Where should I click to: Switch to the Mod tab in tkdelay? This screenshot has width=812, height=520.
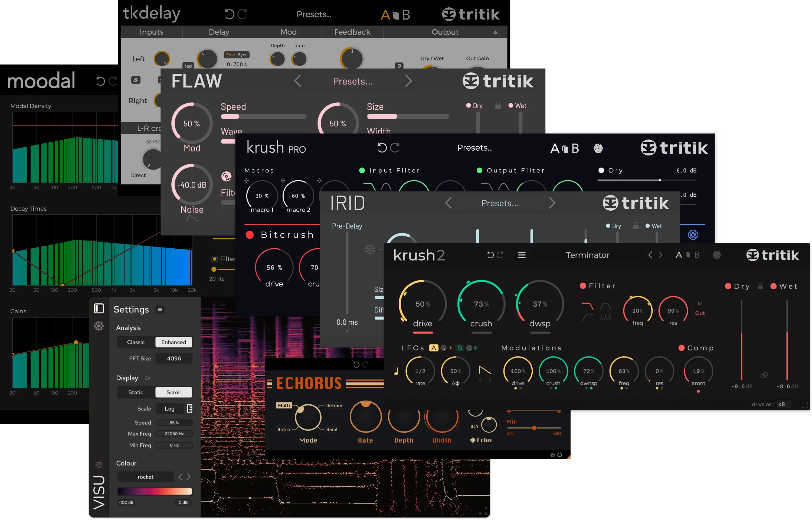point(289,32)
